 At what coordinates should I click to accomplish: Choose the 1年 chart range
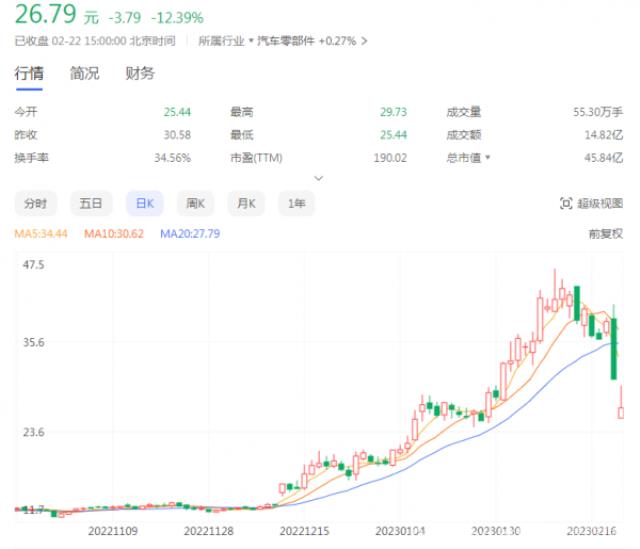(x=297, y=203)
